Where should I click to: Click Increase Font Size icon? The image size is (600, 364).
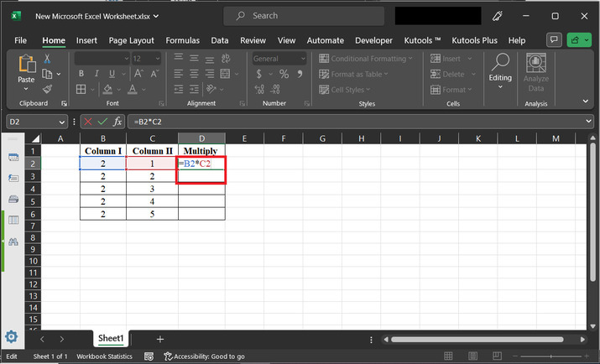click(x=138, y=74)
